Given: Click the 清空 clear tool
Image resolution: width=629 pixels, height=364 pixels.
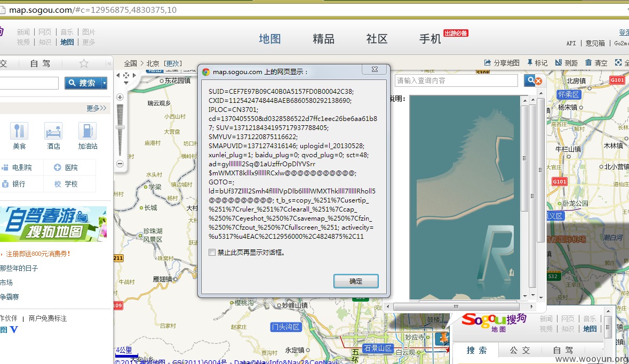Looking at the screenshot, I should click(x=596, y=63).
